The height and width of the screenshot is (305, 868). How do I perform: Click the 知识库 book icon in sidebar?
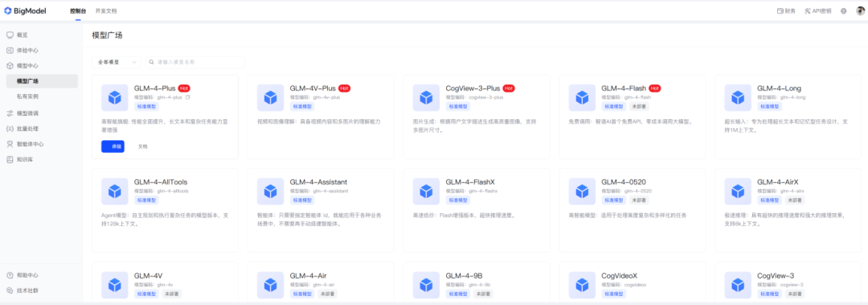(x=10, y=159)
